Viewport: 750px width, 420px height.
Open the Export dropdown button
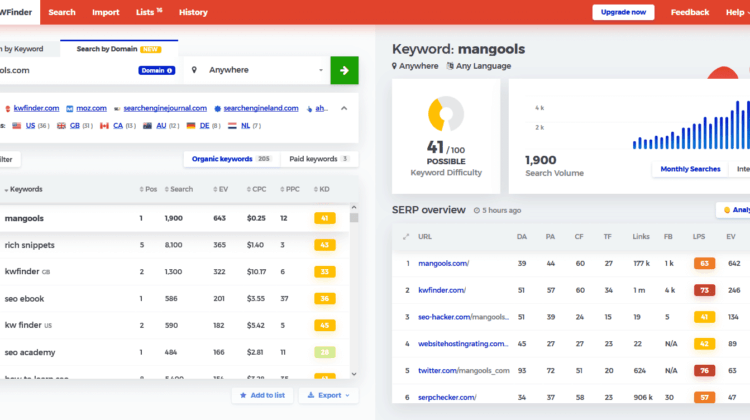click(x=328, y=395)
